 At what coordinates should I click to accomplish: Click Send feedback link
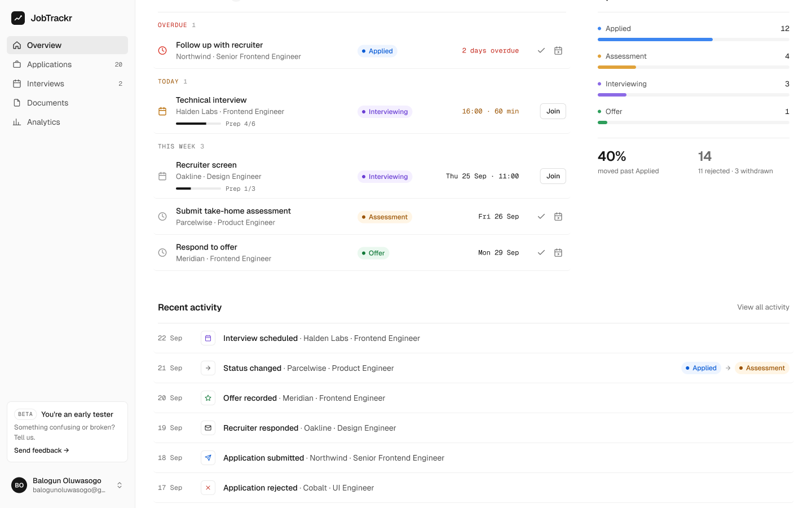(x=42, y=450)
